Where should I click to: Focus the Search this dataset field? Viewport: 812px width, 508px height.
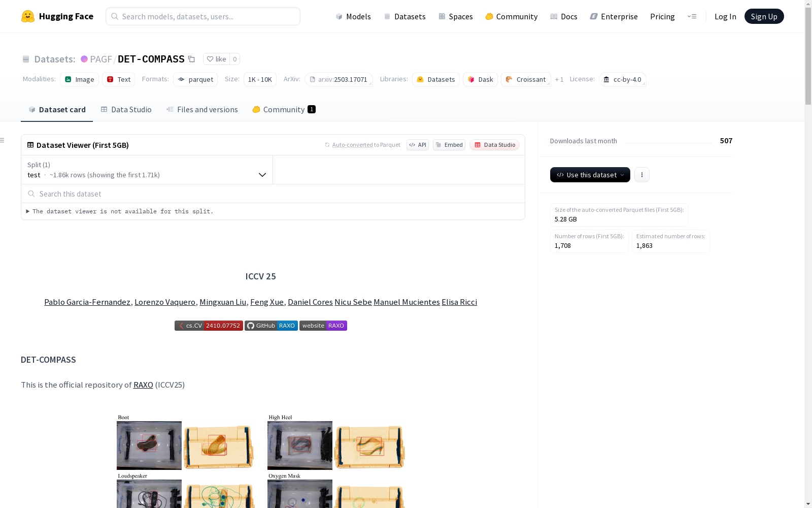click(x=273, y=194)
